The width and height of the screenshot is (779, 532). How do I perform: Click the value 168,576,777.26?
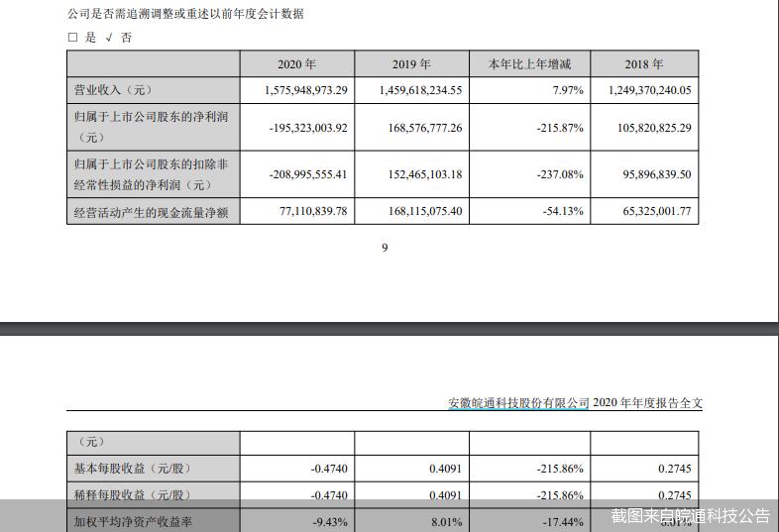point(425,128)
